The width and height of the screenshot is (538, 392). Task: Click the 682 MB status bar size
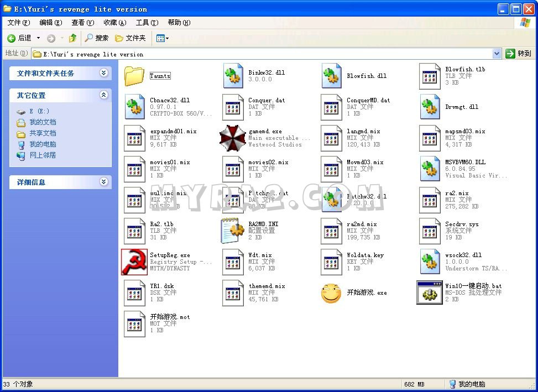tap(414, 384)
